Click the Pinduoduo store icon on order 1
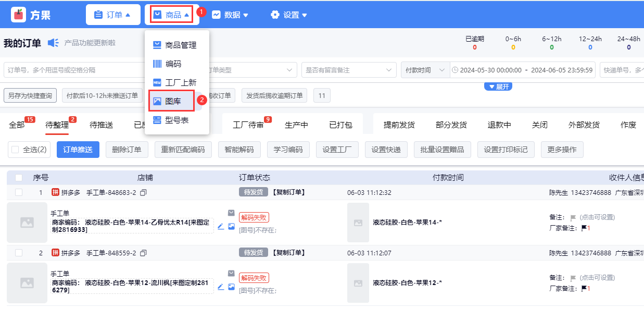This screenshot has width=644, height=333. point(55,193)
